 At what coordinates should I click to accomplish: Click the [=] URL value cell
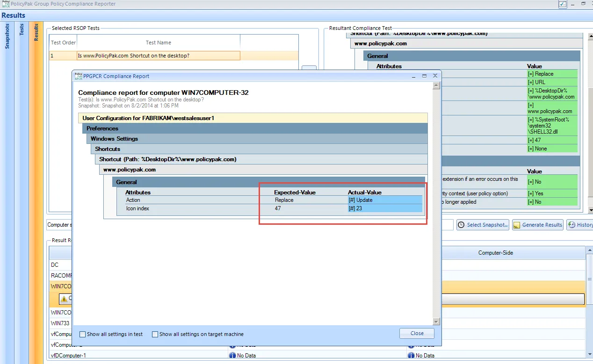tap(552, 82)
